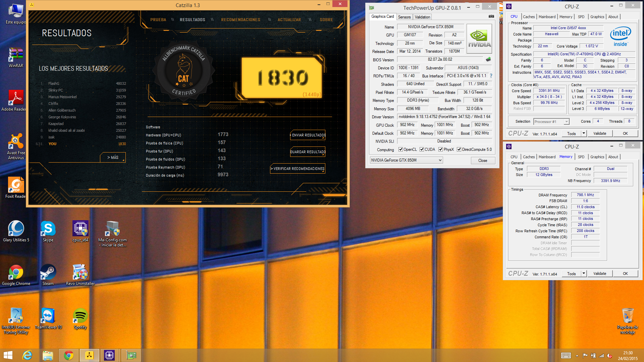The height and width of the screenshot is (362, 644).
Task: Open Revo Uninstaller desktop icon
Action: [x=80, y=275]
